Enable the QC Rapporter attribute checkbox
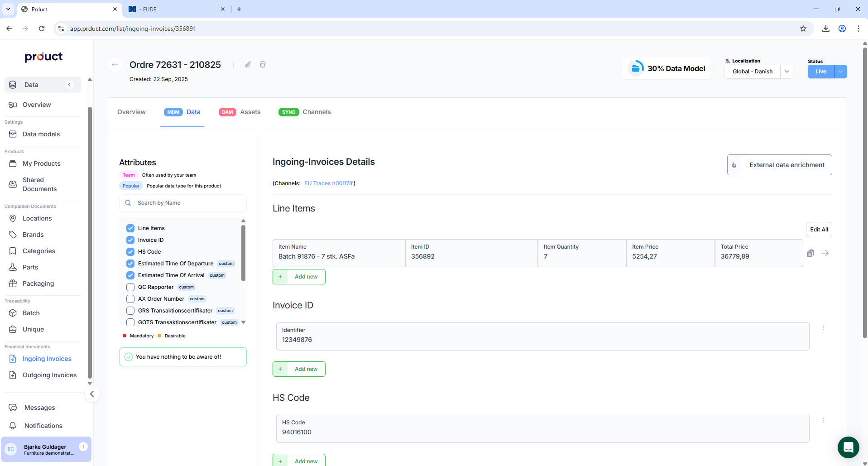The image size is (868, 466). [x=130, y=287]
